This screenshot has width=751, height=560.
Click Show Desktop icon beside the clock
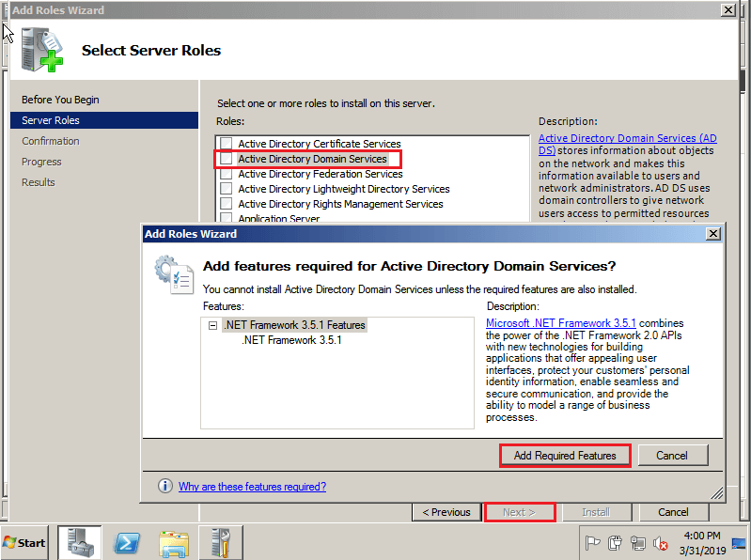[x=739, y=543]
